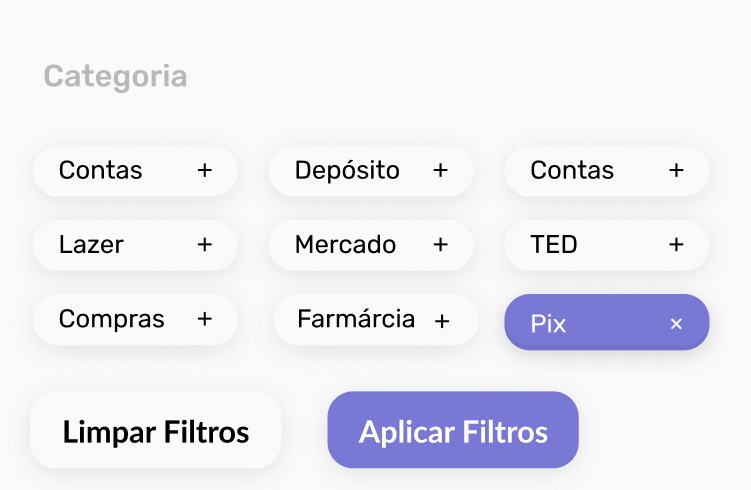Select the Farmárcia category label
The width and height of the screenshot is (751, 490).
click(x=356, y=319)
